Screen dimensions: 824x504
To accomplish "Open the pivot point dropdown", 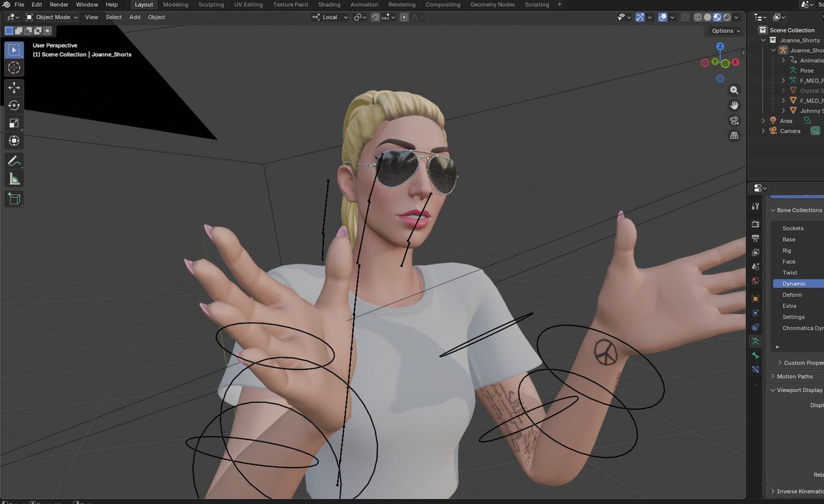I will [x=360, y=17].
